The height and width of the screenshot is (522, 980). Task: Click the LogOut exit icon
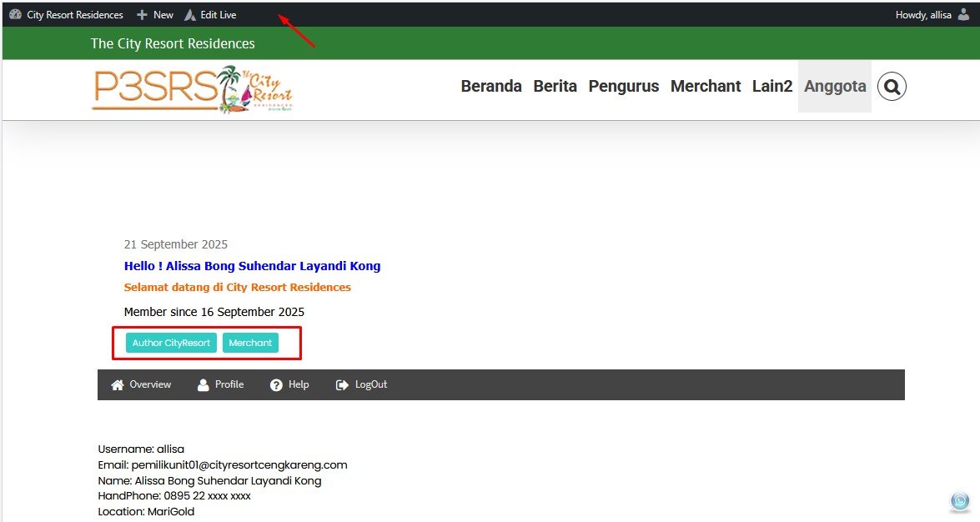click(342, 385)
